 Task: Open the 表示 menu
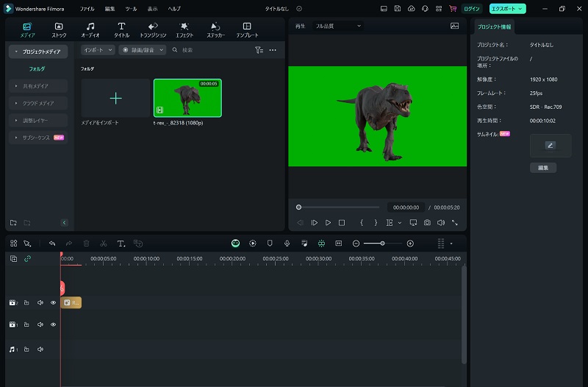[152, 9]
